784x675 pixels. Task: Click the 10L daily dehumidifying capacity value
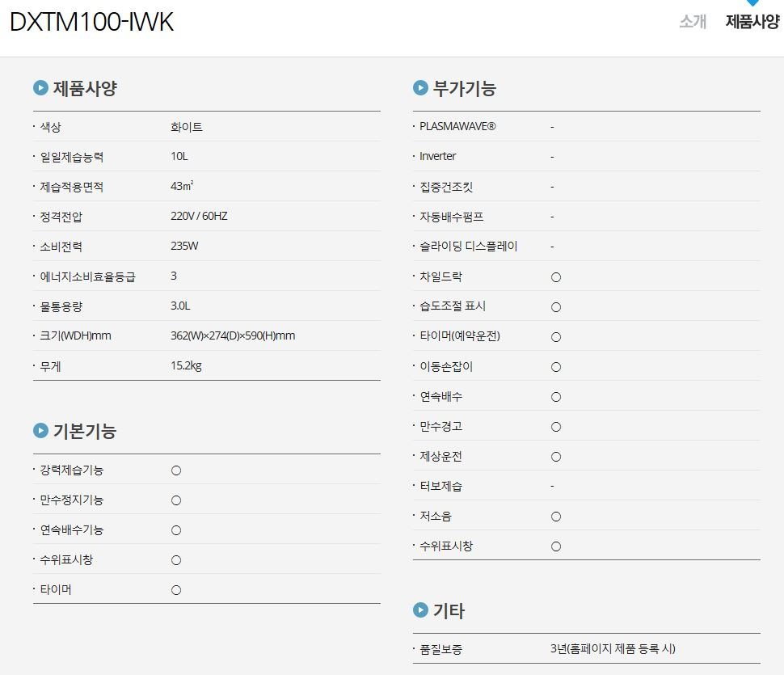tap(179, 157)
